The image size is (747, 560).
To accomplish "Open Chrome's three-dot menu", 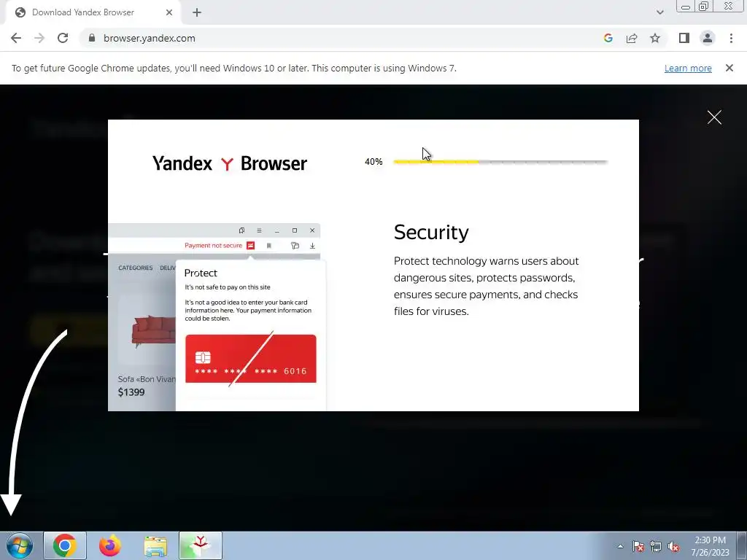I will [731, 38].
